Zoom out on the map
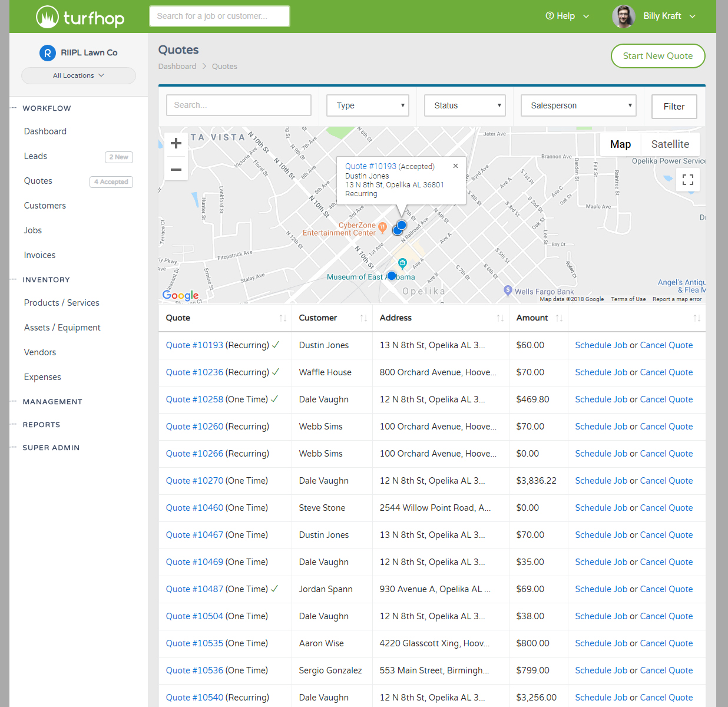728x707 pixels. point(176,170)
